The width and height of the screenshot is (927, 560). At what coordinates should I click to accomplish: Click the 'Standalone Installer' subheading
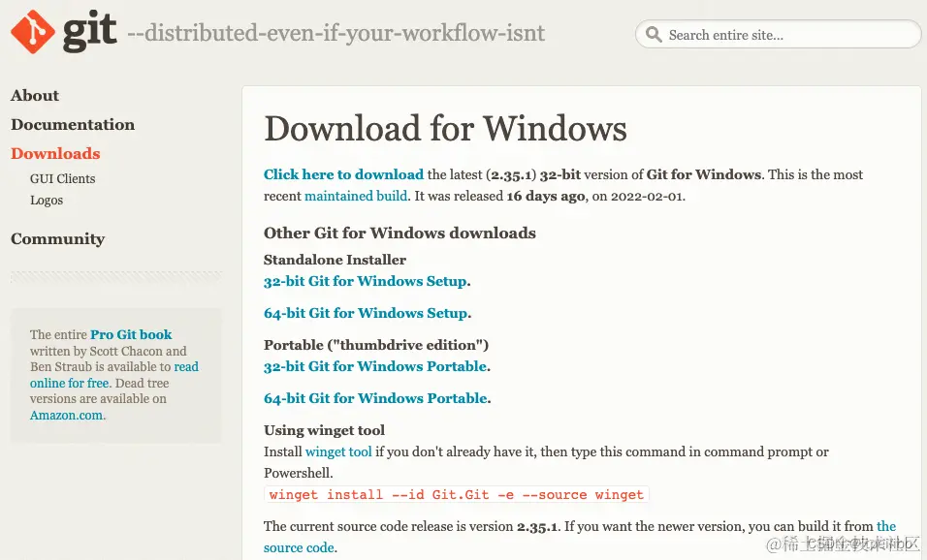point(335,260)
